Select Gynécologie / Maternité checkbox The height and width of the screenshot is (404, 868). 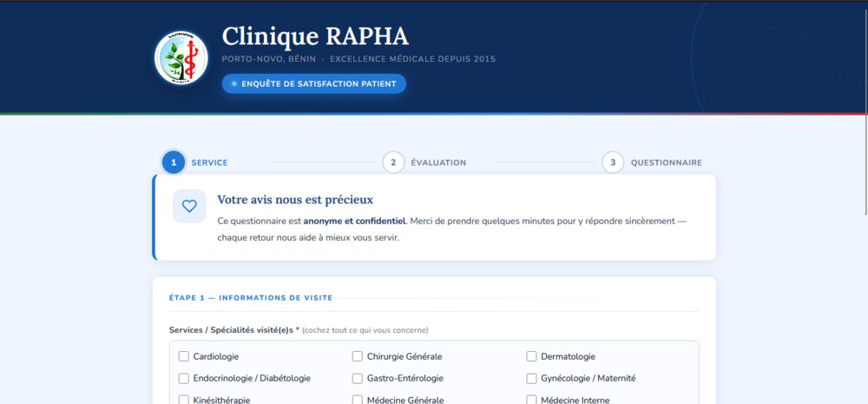[x=531, y=379]
